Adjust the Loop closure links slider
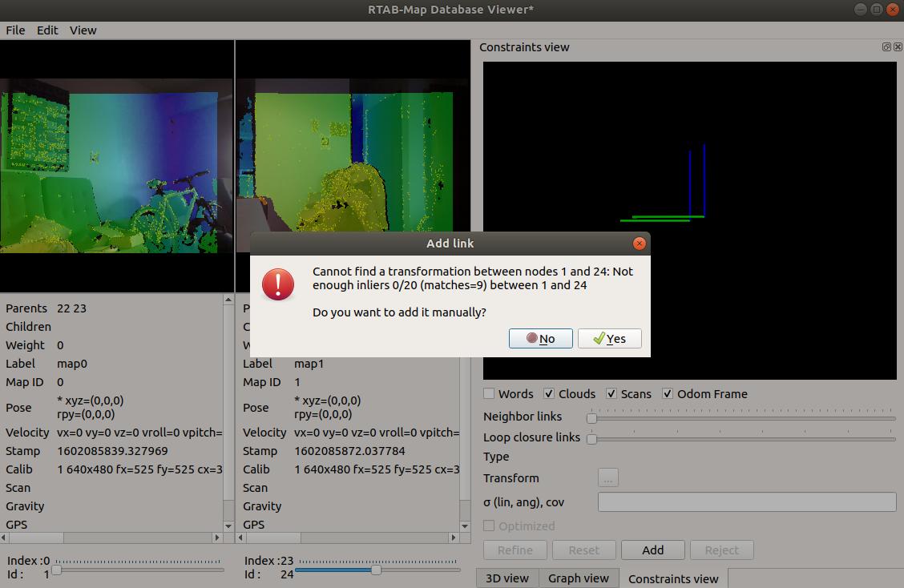This screenshot has height=588, width=904. pos(592,438)
